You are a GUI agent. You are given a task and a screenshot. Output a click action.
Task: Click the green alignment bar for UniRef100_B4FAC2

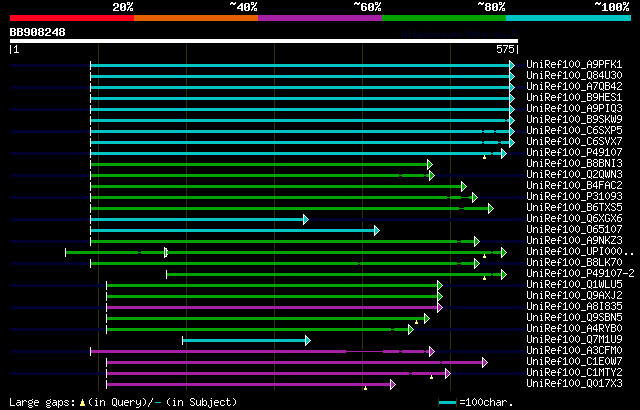point(276,186)
